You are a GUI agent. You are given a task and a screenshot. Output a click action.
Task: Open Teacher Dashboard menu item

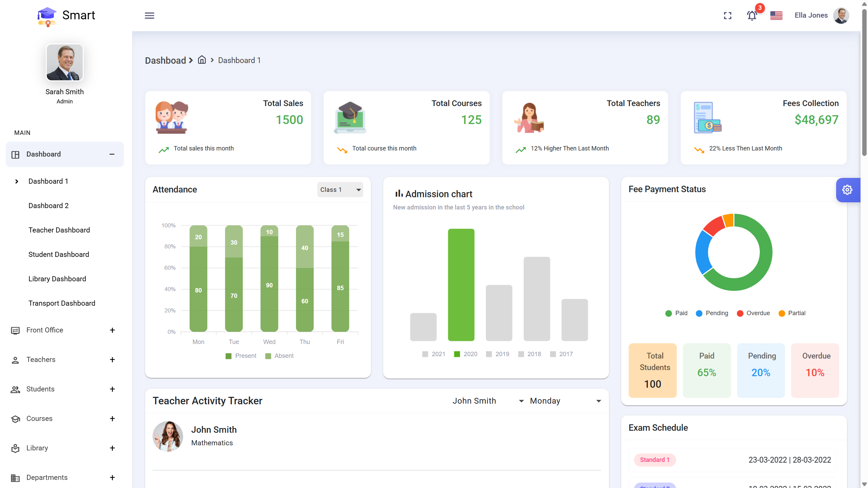click(x=59, y=230)
